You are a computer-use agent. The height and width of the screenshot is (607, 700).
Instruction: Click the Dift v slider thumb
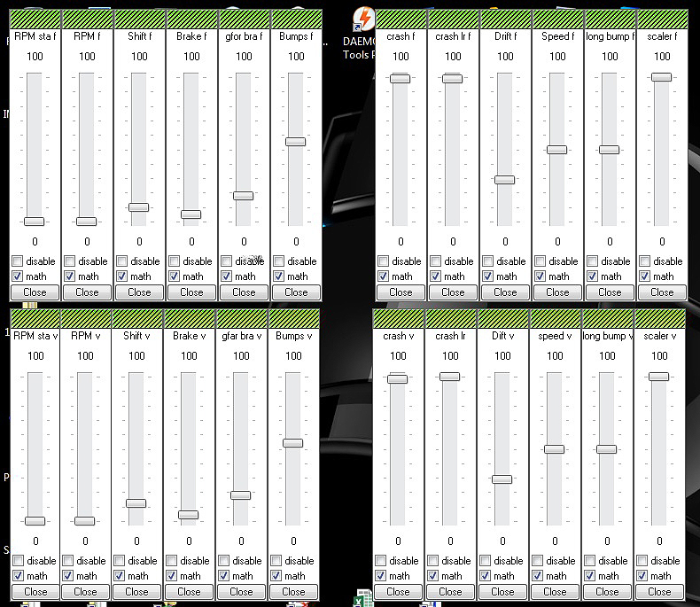point(502,479)
